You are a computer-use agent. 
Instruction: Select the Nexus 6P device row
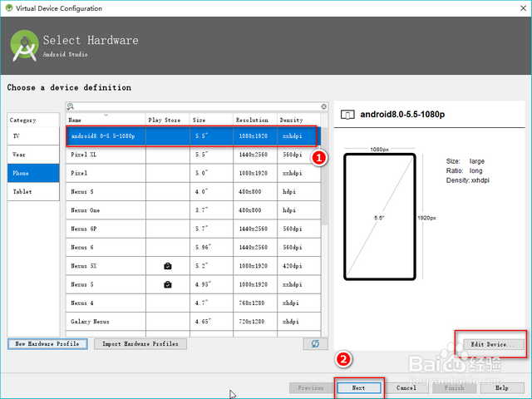[193, 229]
